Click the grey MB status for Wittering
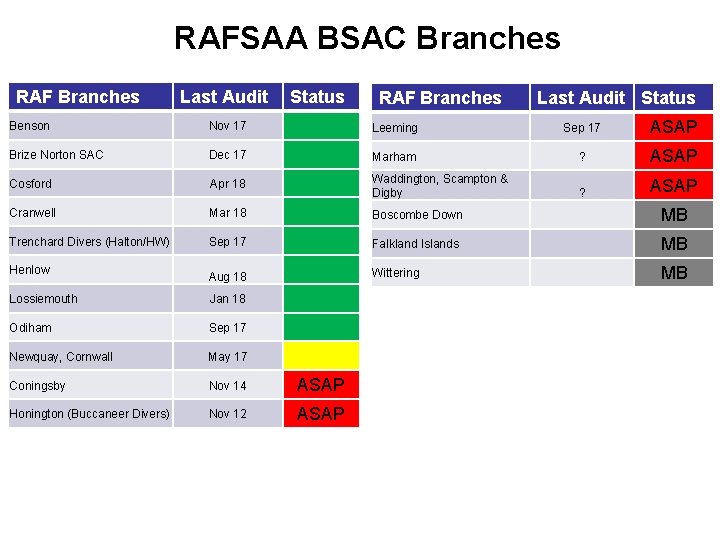Image resolution: width=720 pixels, height=540 pixels. 674,272
